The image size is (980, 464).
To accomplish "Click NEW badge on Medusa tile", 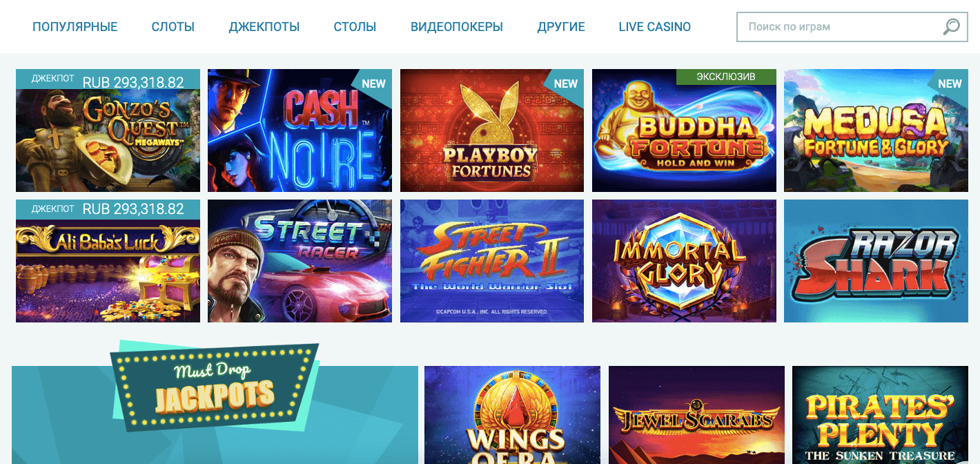I will [950, 84].
